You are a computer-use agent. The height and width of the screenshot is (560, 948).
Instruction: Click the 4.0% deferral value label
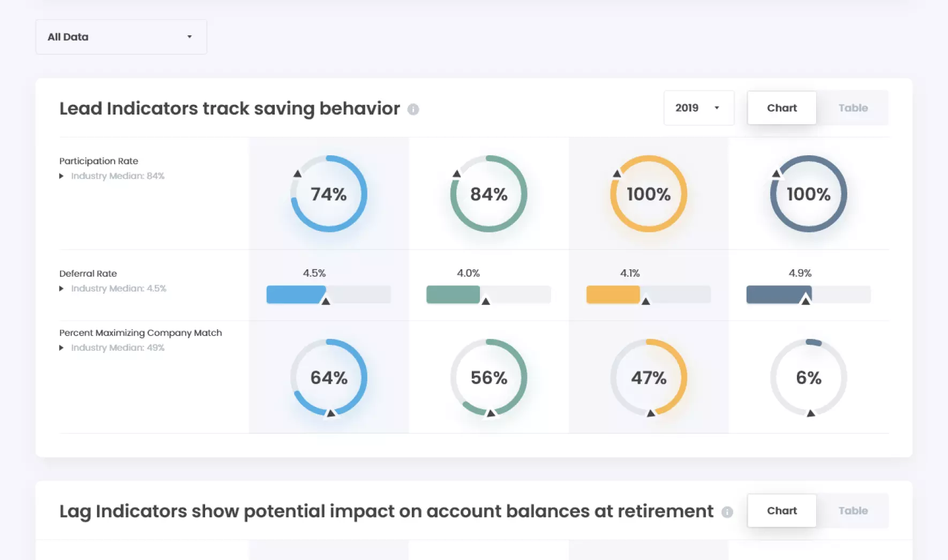coord(468,273)
